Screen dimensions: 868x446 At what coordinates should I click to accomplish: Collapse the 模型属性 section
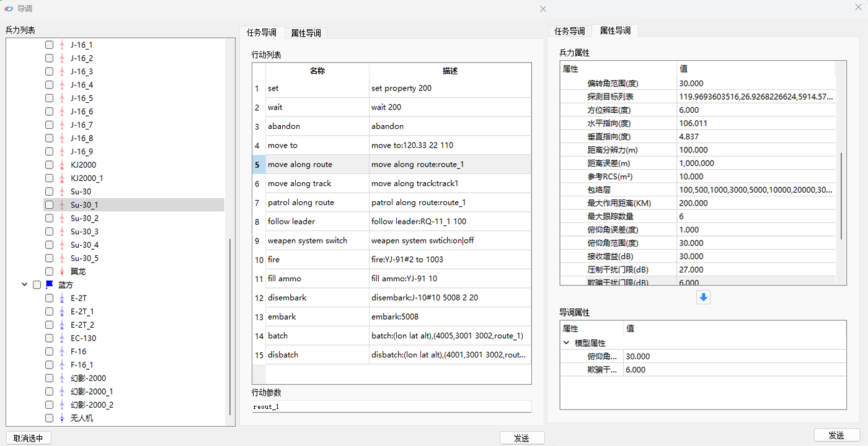point(566,343)
